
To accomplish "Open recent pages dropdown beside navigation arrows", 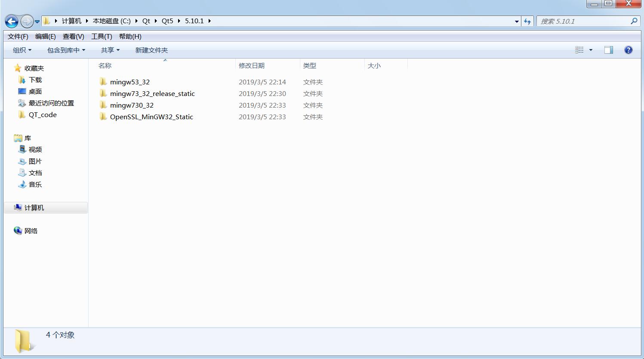I will 37,21.
